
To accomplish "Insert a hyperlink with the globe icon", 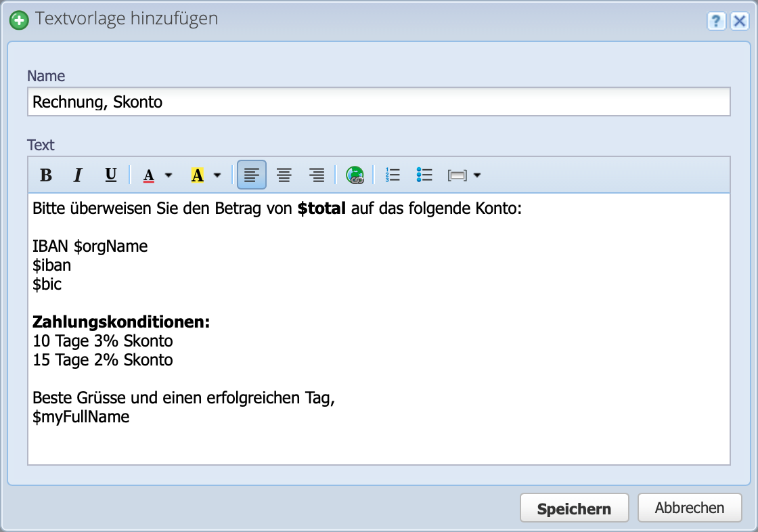I will (x=355, y=175).
